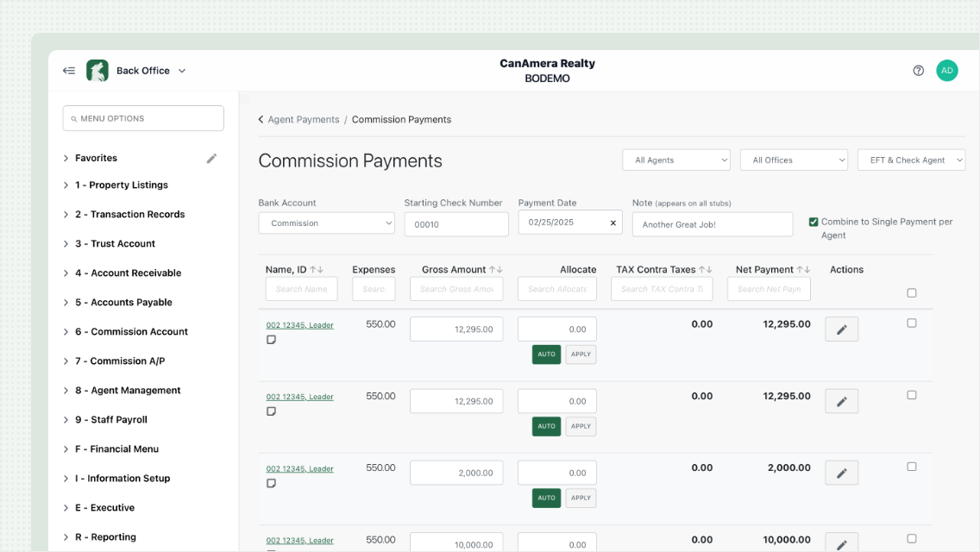
Task: Click AUTO in the first 12,295.00 row
Action: click(x=546, y=354)
